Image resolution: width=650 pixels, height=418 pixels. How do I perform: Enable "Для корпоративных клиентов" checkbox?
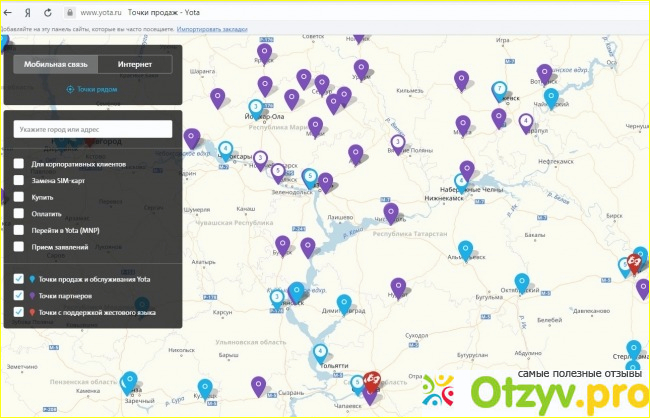[x=19, y=164]
